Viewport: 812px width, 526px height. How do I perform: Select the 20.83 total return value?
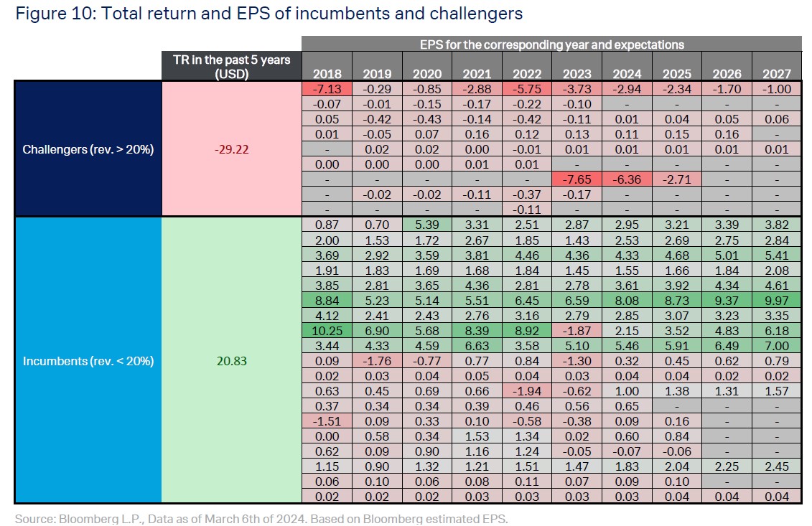pos(231,361)
